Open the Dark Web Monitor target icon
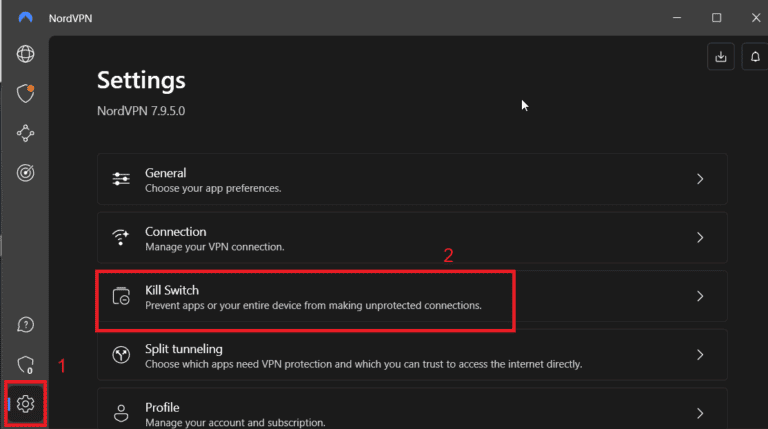This screenshot has width=768, height=429. (26, 173)
